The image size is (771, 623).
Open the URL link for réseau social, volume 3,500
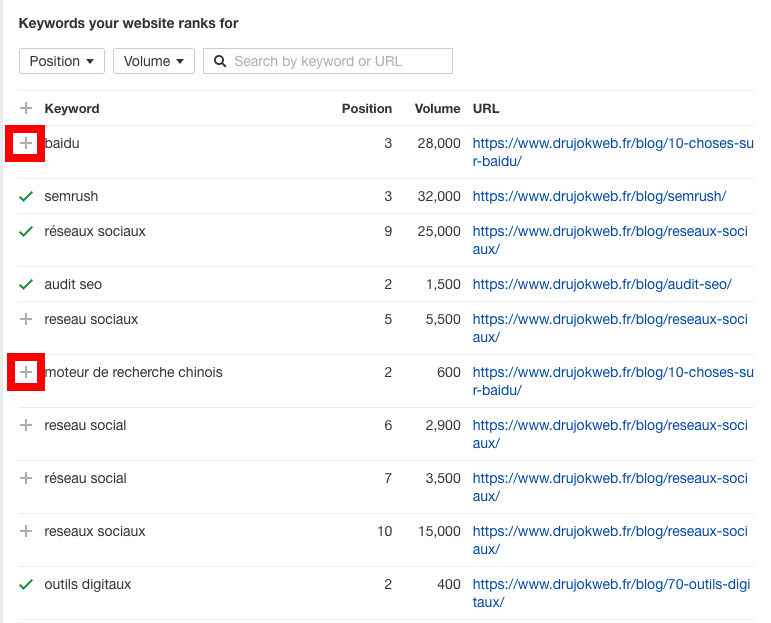tap(610, 487)
